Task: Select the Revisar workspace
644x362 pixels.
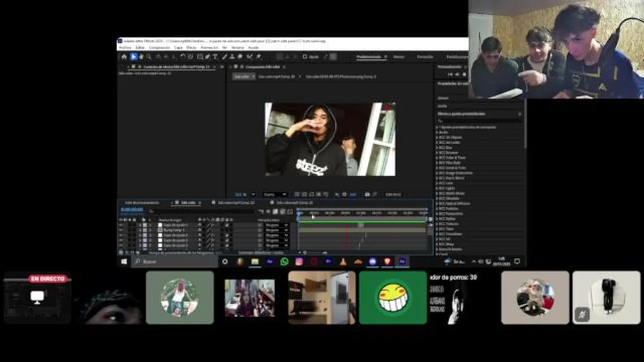Action: [399, 57]
